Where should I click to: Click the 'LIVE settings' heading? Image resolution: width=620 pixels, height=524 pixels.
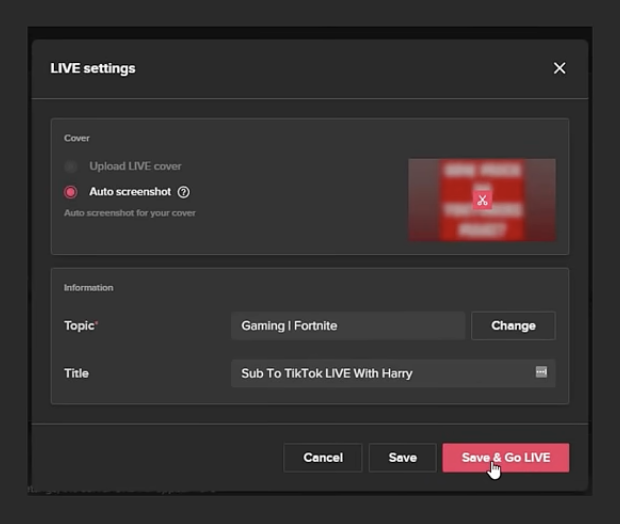click(93, 68)
